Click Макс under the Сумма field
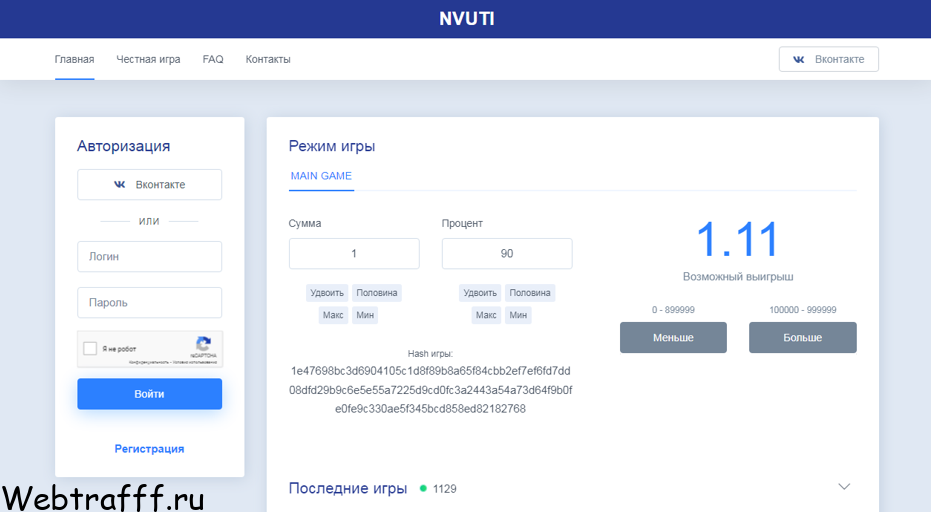The height and width of the screenshot is (513, 931). [333, 315]
